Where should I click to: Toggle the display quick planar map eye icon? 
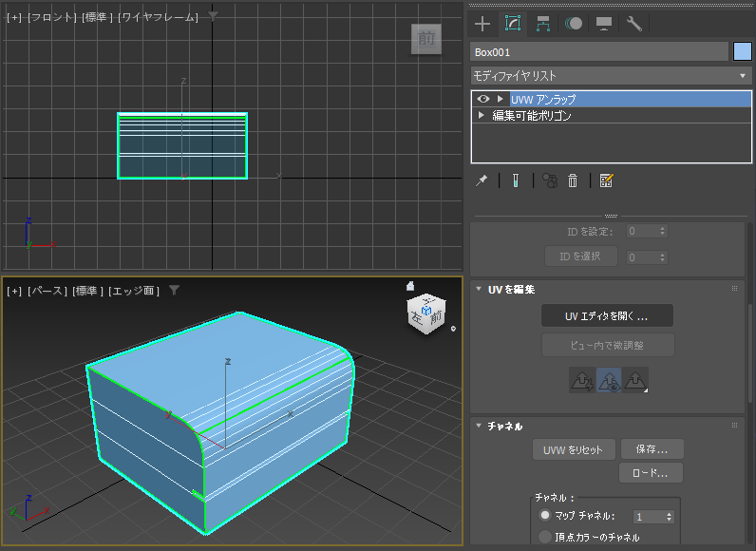609,380
